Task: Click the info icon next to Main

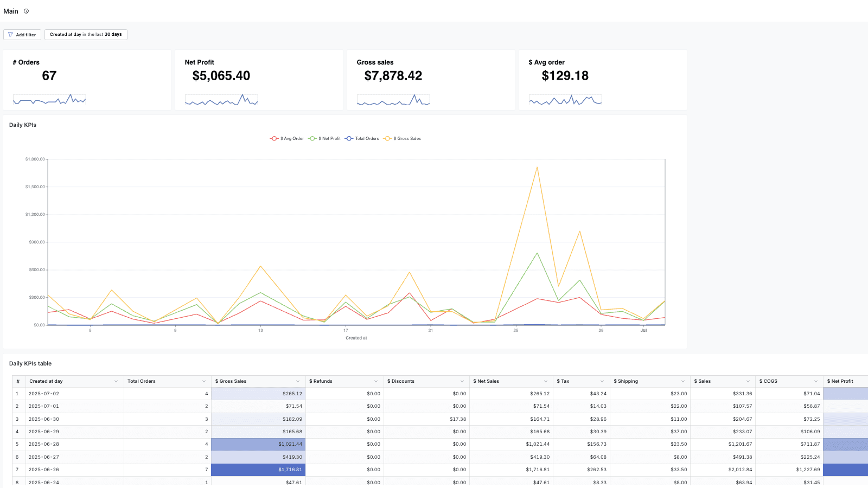Action: (x=26, y=11)
